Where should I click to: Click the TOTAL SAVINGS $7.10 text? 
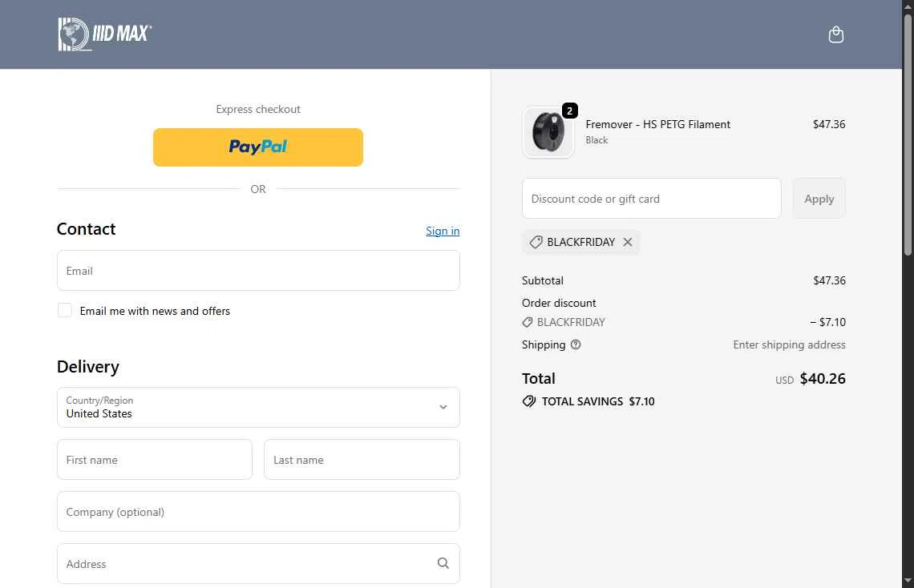click(598, 401)
